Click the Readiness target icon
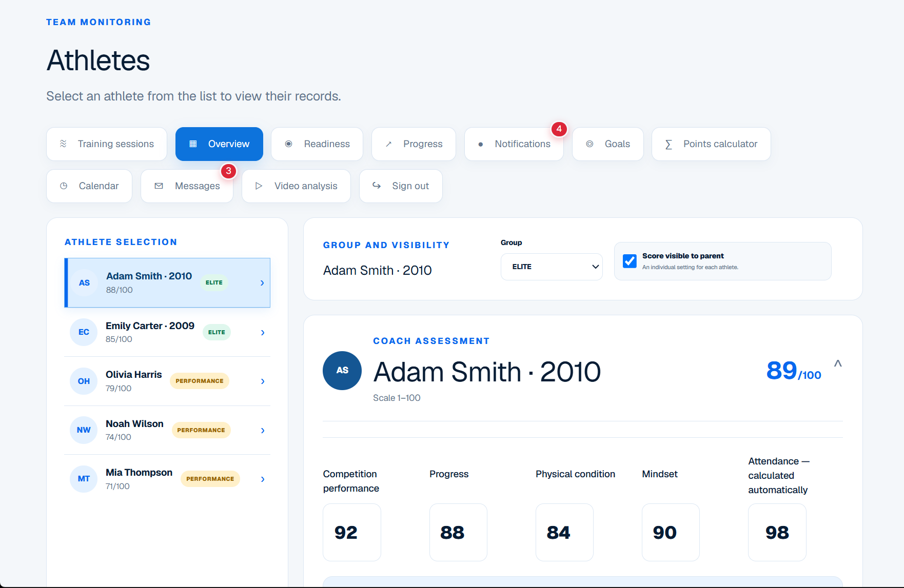This screenshot has height=588, width=904. tap(289, 144)
